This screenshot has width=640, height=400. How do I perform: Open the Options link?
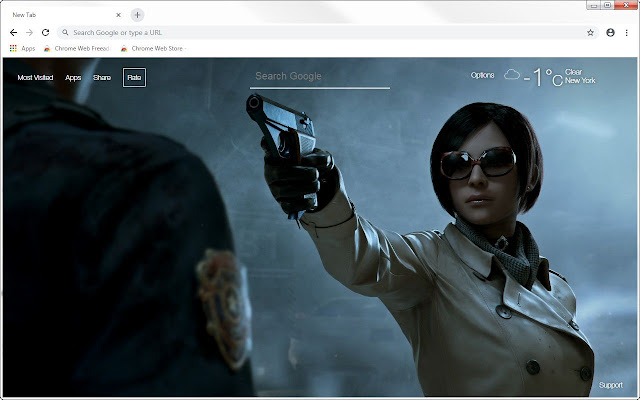click(x=482, y=75)
